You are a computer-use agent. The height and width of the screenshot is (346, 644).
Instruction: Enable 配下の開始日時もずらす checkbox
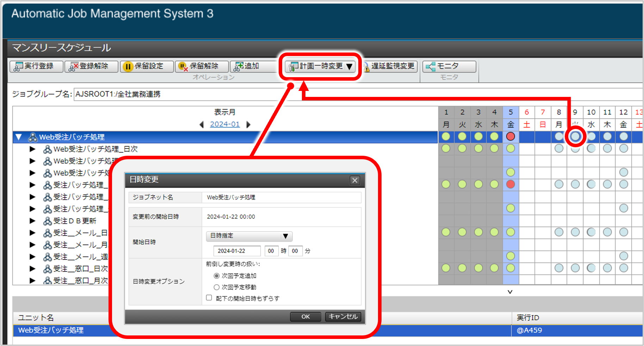[209, 298]
